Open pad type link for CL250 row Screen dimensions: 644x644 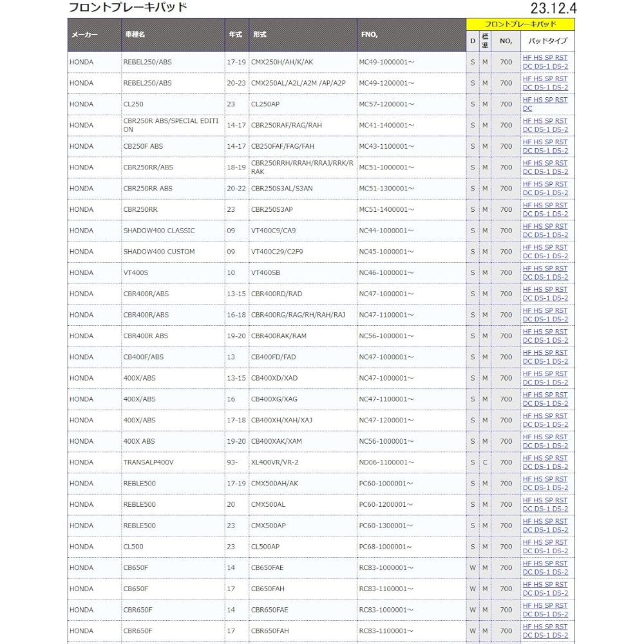pyautogui.click(x=545, y=104)
